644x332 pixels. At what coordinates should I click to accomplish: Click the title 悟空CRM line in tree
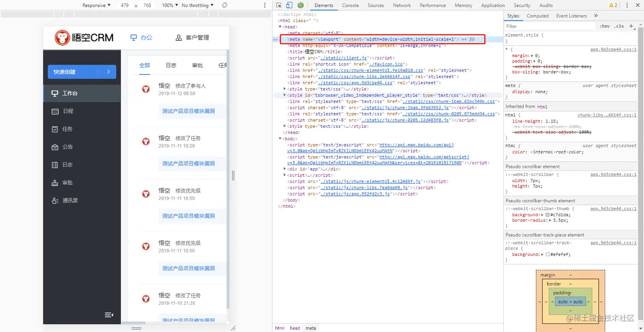point(315,52)
